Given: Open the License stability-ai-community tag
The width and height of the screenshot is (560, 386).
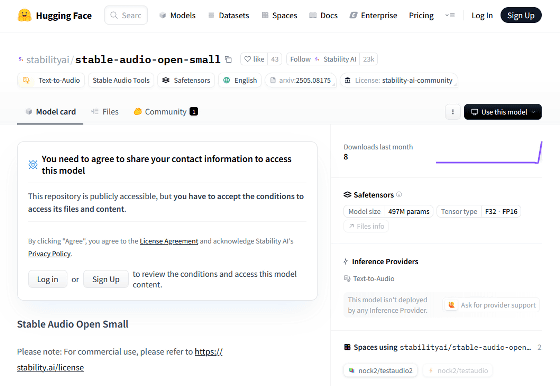Looking at the screenshot, I should 399,80.
